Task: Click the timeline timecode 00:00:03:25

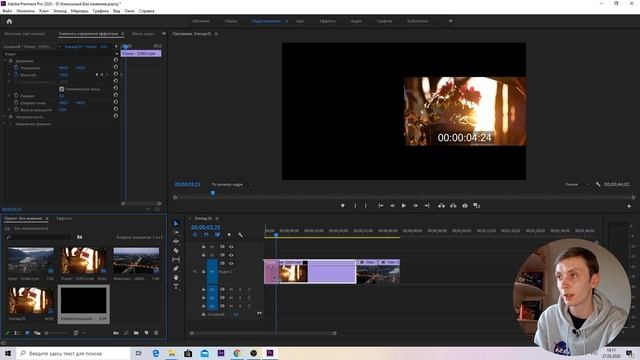Action: [206, 227]
